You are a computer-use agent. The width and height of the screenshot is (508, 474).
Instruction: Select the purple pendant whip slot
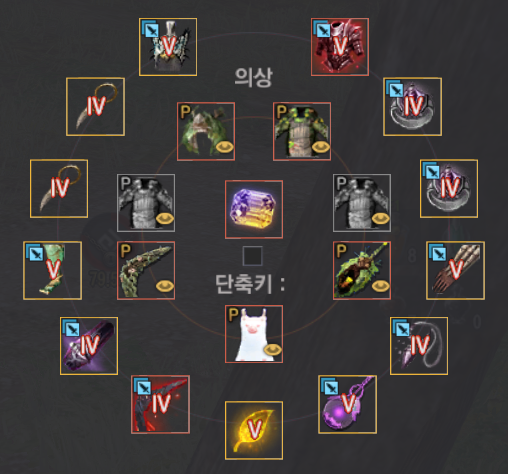(419, 346)
